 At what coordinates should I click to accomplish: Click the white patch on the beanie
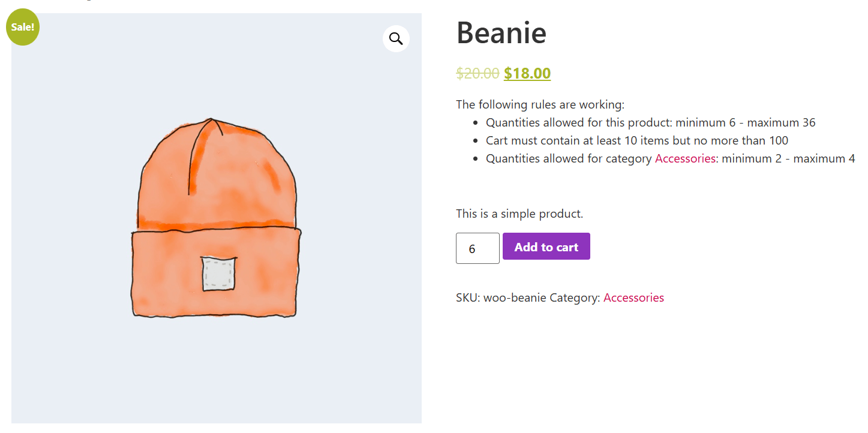pyautogui.click(x=218, y=274)
